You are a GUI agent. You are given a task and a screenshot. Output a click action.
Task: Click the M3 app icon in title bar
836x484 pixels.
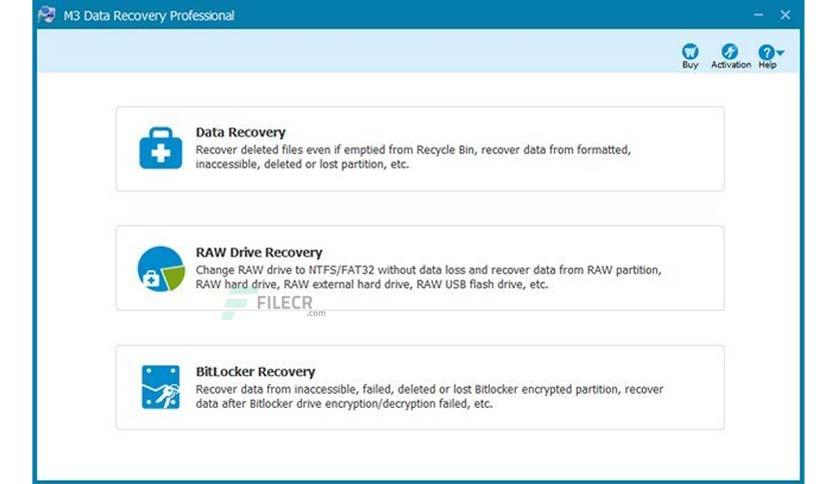pyautogui.click(x=47, y=14)
